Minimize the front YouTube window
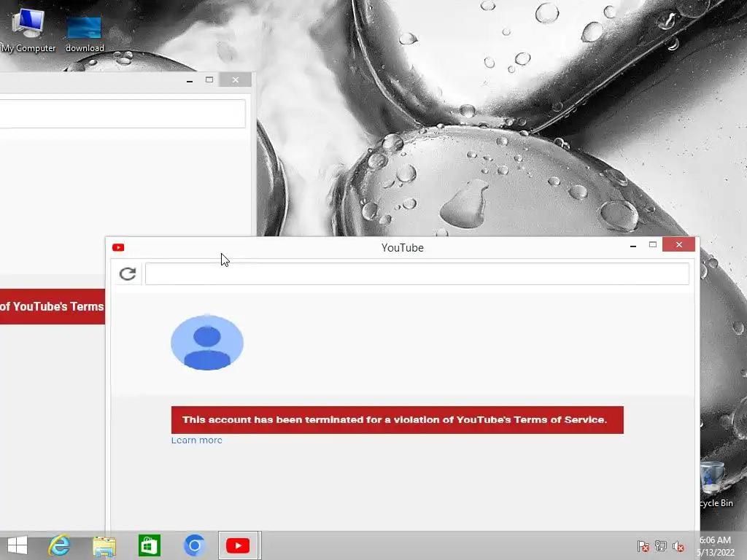The height and width of the screenshot is (560, 747). tap(633, 246)
